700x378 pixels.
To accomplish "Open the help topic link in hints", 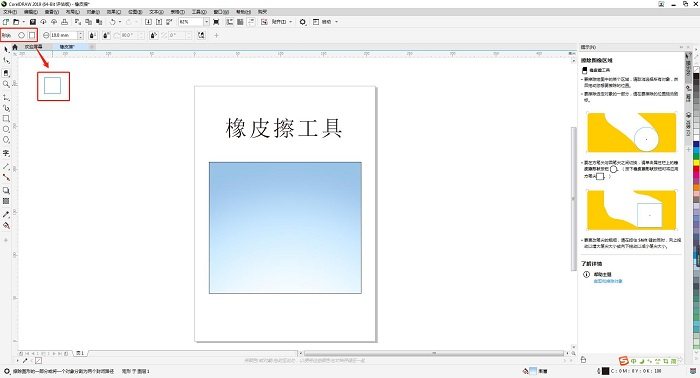I will coord(608,281).
